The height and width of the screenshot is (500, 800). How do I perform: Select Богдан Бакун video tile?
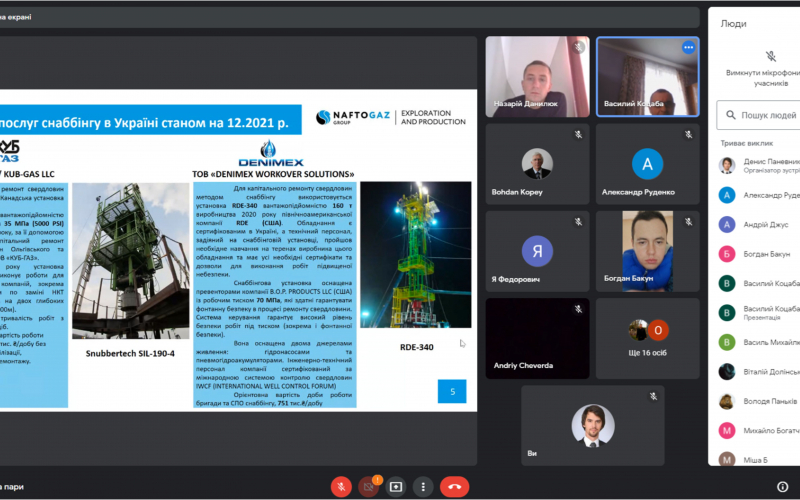click(x=647, y=251)
